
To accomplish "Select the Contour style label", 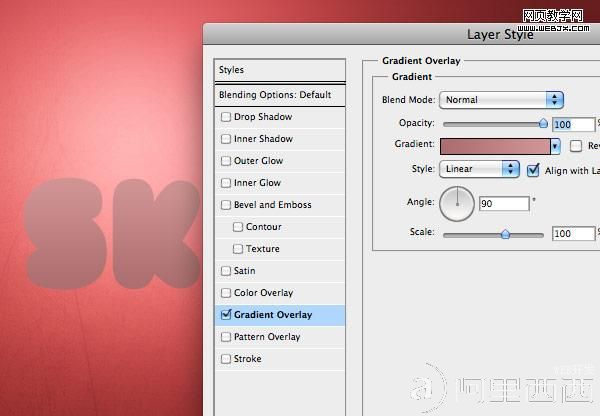I will click(264, 227).
